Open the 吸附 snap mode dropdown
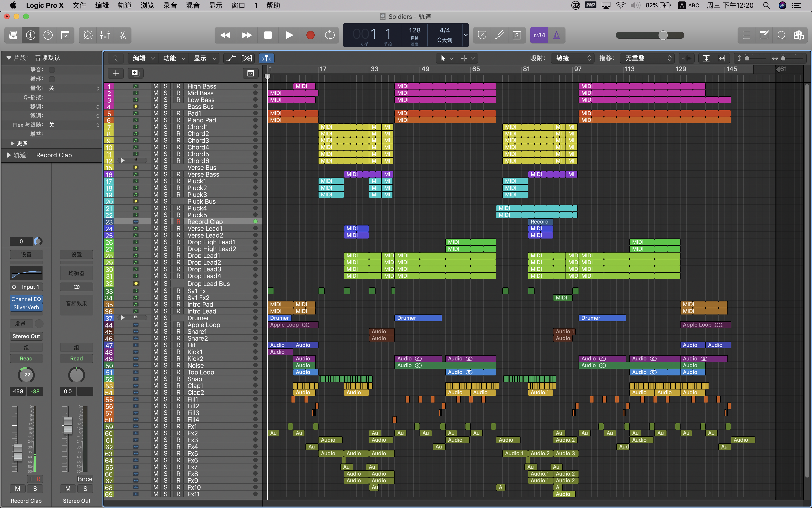812x508 pixels. [x=573, y=59]
